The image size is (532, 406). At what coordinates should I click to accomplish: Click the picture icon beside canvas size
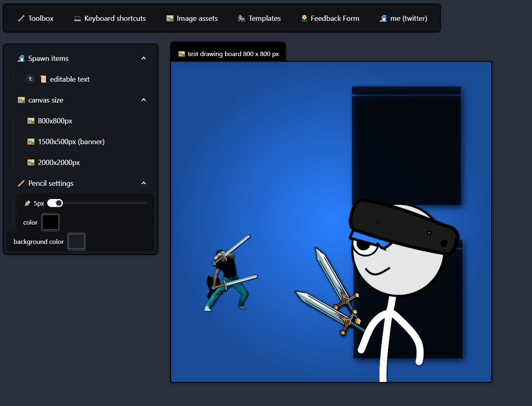[22, 100]
